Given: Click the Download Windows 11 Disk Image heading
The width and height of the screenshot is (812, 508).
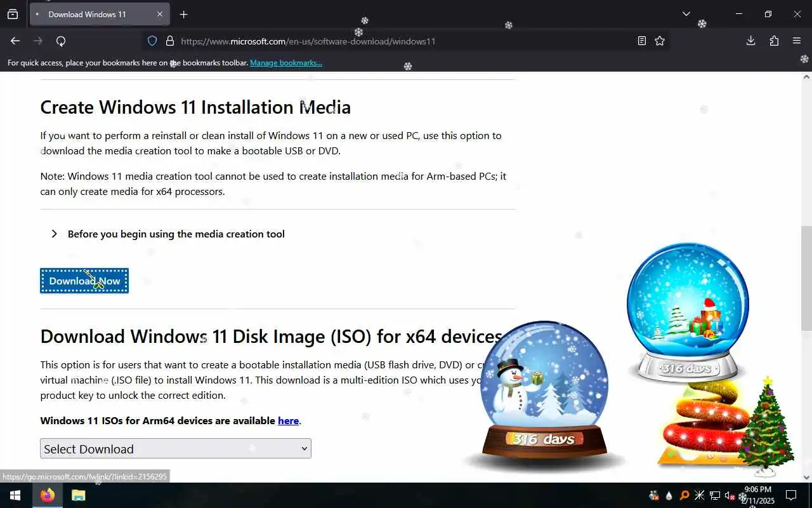Looking at the screenshot, I should [x=272, y=336].
